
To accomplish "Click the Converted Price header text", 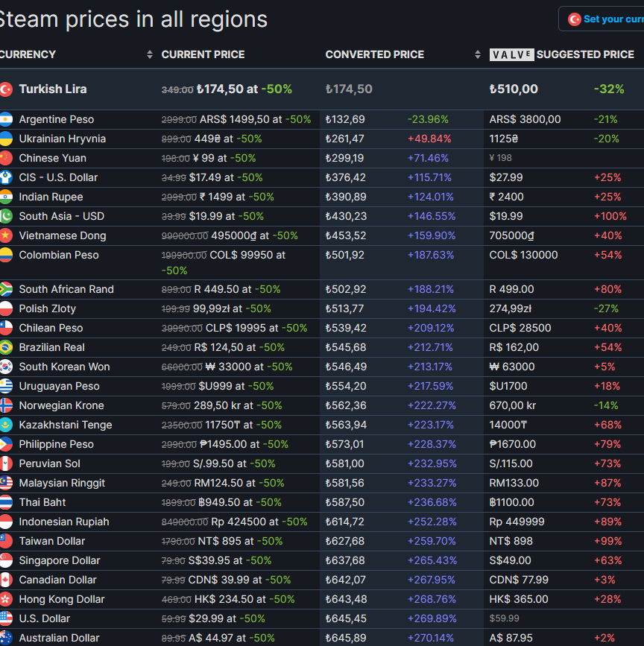I will click(374, 54).
